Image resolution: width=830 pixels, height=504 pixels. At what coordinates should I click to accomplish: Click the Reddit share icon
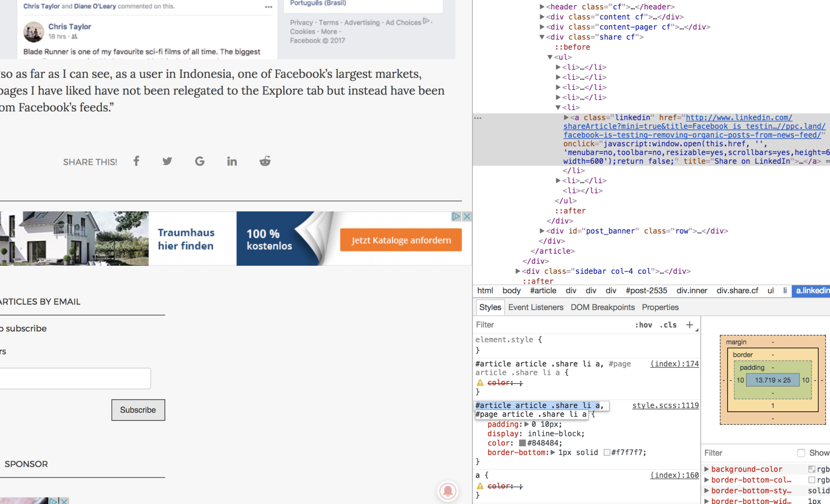pyautogui.click(x=265, y=161)
